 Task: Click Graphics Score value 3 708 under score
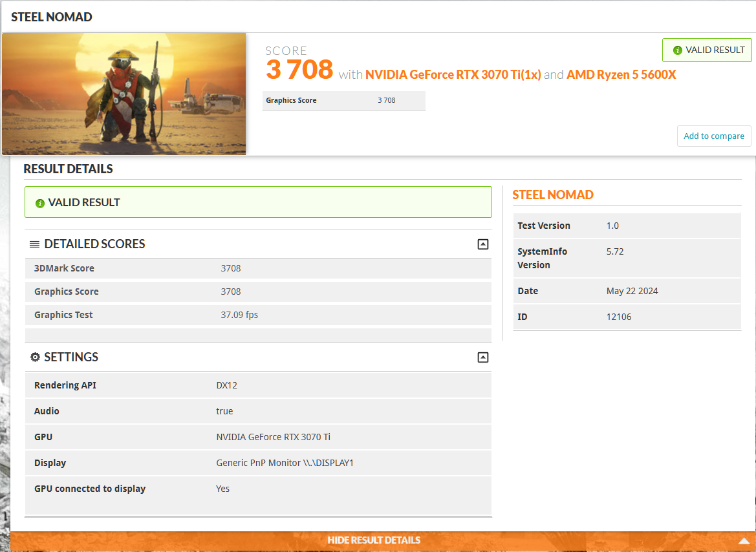click(x=386, y=100)
